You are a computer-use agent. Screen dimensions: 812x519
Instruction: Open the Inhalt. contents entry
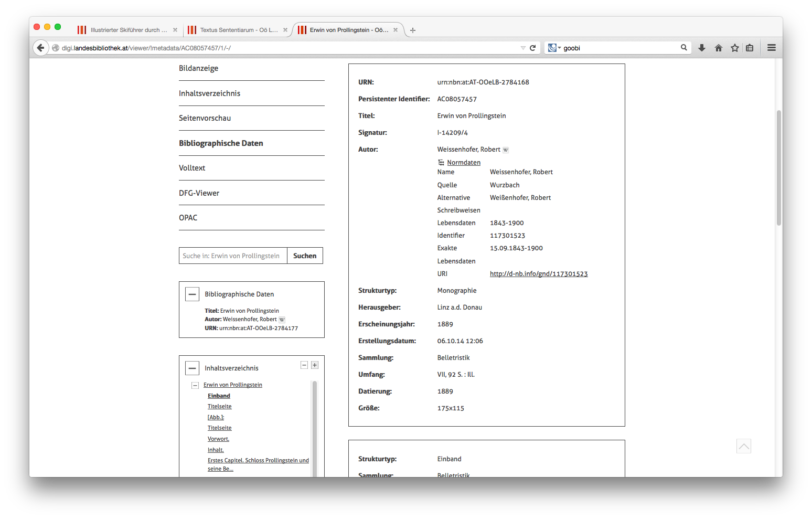(x=216, y=450)
